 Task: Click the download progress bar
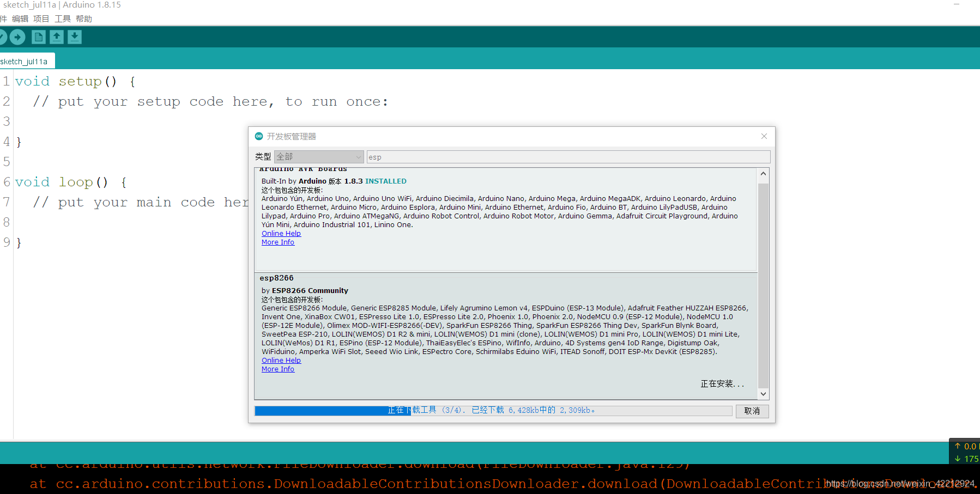[493, 411]
